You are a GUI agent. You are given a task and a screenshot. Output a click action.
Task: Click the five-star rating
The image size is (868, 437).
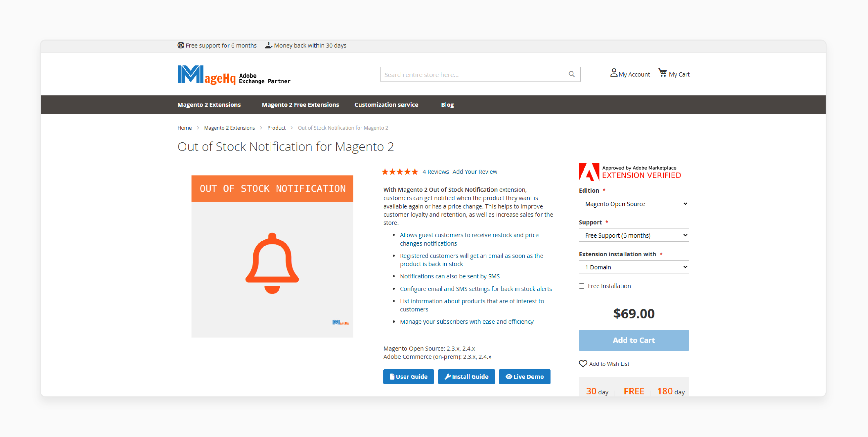(400, 172)
